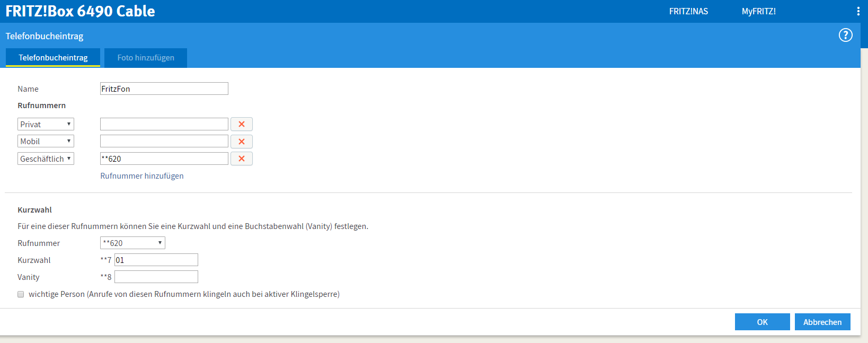
Task: Open MyFRITZ! in the header
Action: (758, 11)
